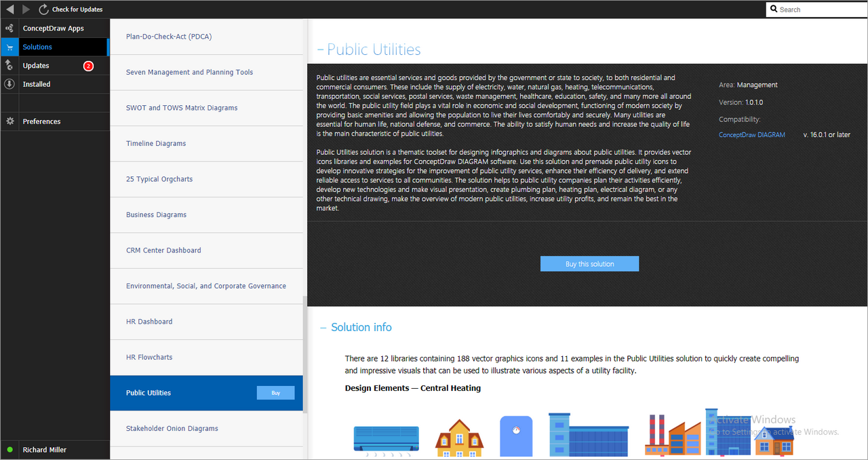868x460 pixels.
Task: Collapse the Public Utilities heading
Action: [x=320, y=50]
